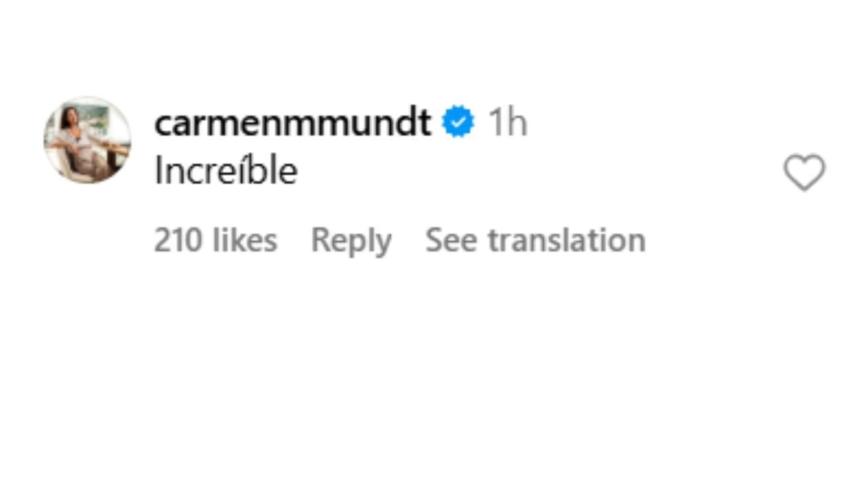Click the commenter's profile photo
This screenshot has width=868, height=488.
(88, 140)
